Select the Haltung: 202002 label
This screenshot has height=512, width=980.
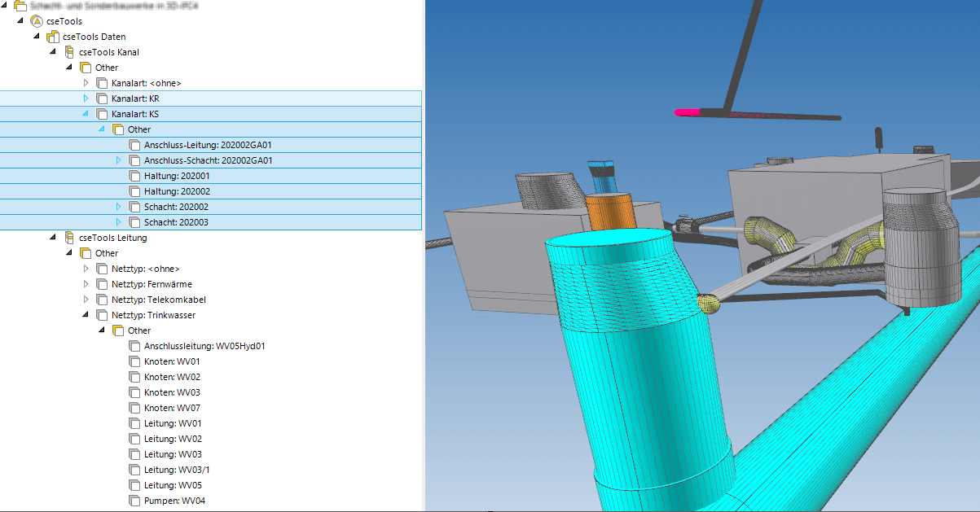point(177,191)
